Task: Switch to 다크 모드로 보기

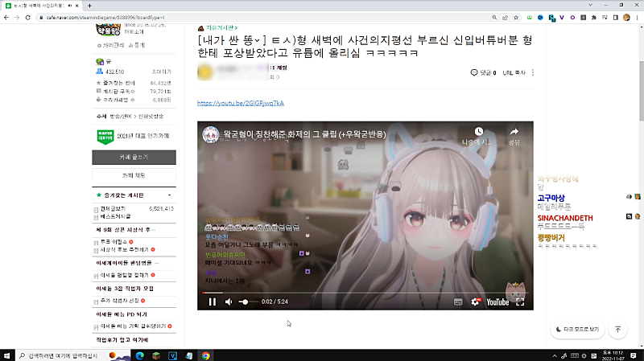Action: 577,330
